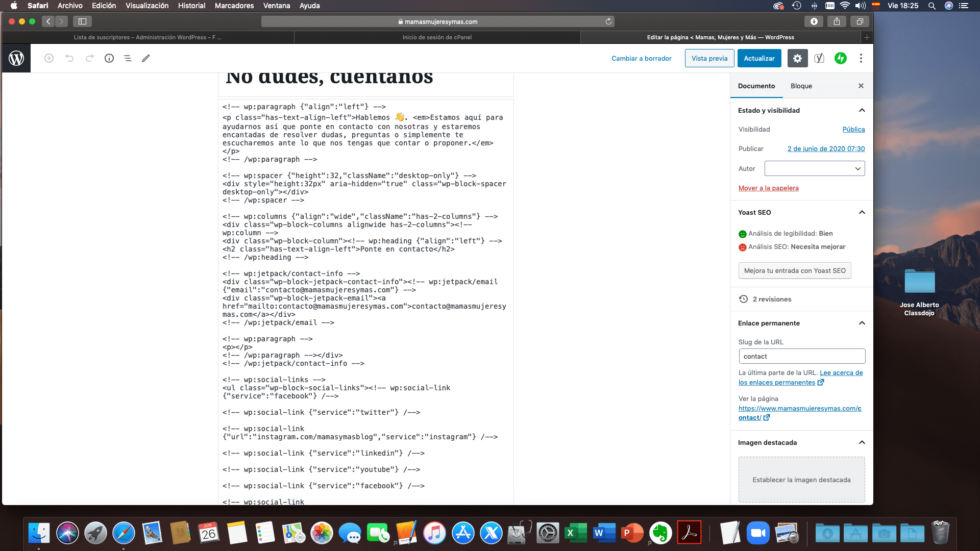This screenshot has height=551, width=980.
Task: Launch Microsoft Excel from the dock
Action: click(x=576, y=533)
